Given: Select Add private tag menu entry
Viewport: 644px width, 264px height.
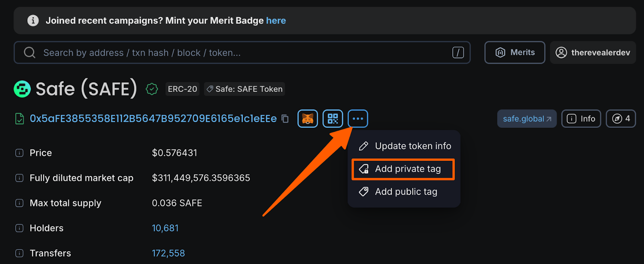Looking at the screenshot, I should 402,169.
